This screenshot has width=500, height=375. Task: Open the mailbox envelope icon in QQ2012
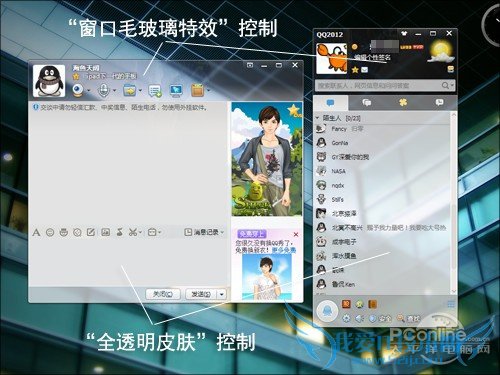pos(365,70)
